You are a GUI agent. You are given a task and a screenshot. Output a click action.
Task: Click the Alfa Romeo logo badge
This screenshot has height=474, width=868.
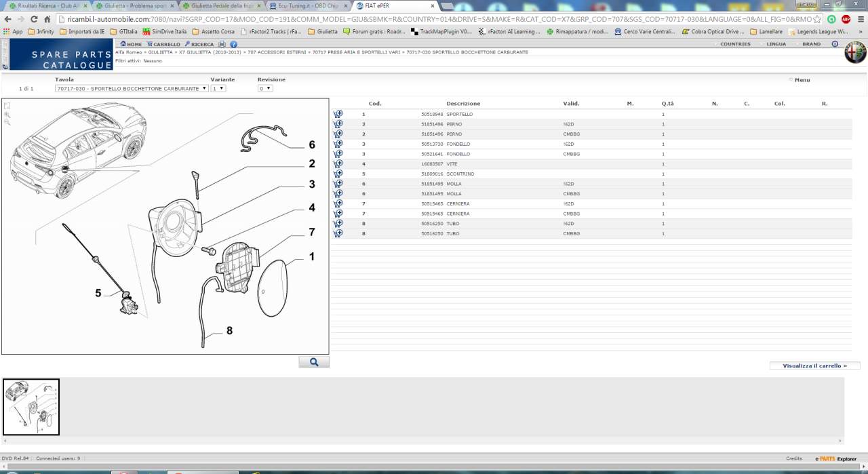click(x=855, y=54)
